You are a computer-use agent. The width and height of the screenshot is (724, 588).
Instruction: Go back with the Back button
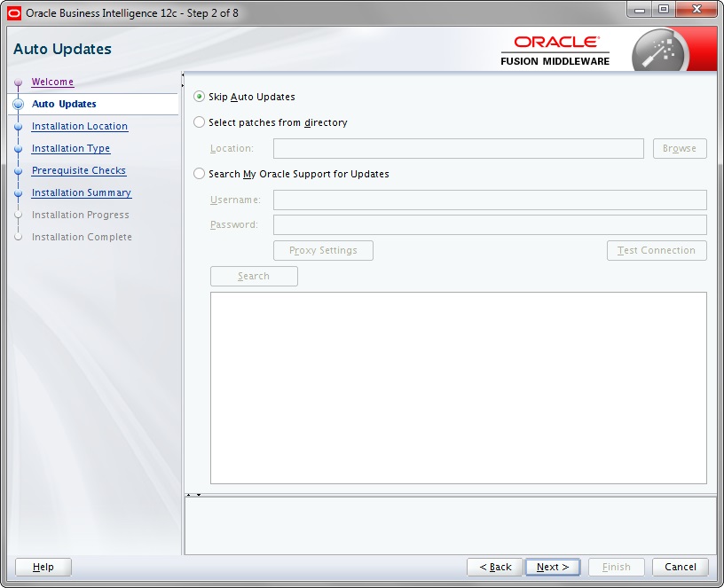tap(495, 567)
